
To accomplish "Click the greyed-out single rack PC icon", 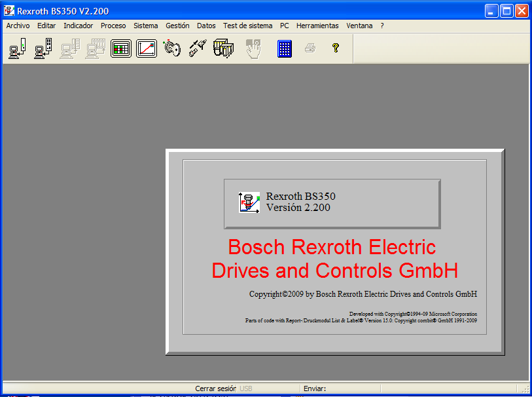I will [x=70, y=48].
